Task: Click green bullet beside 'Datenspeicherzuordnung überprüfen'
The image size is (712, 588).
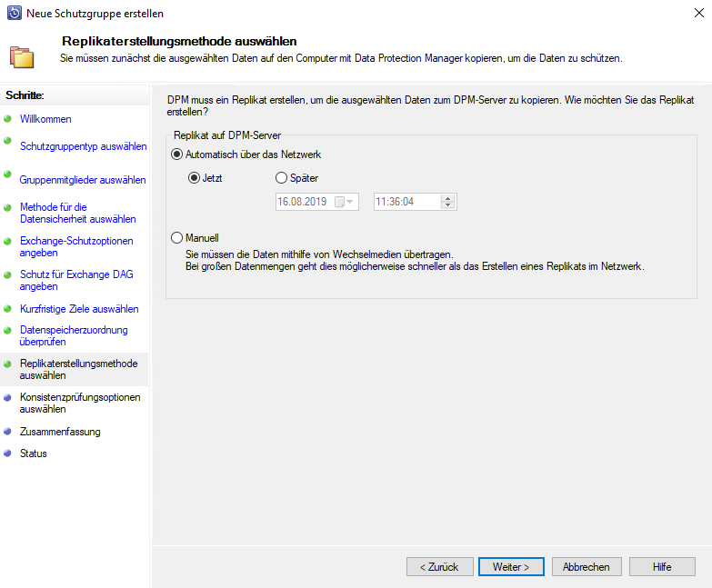Action: pos(7,330)
